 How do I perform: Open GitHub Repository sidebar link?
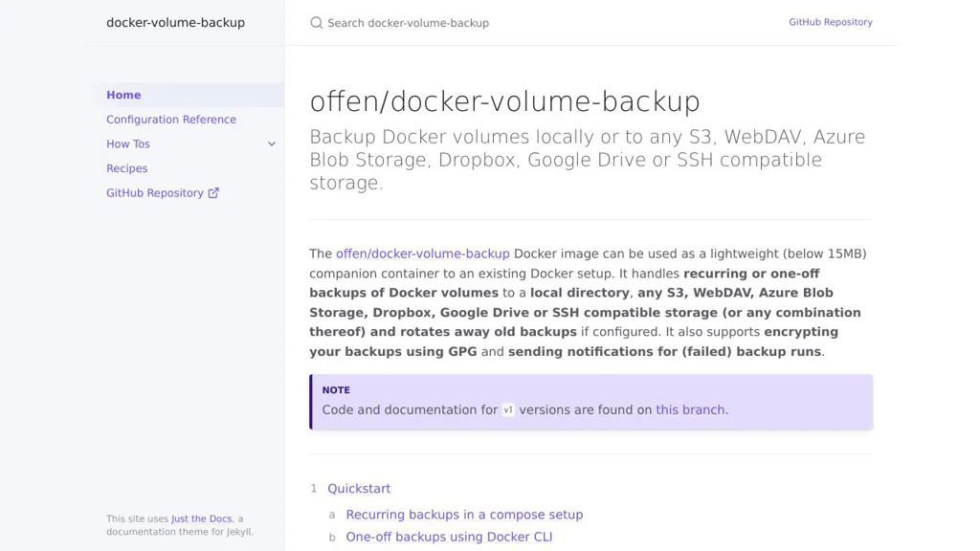[x=155, y=193]
